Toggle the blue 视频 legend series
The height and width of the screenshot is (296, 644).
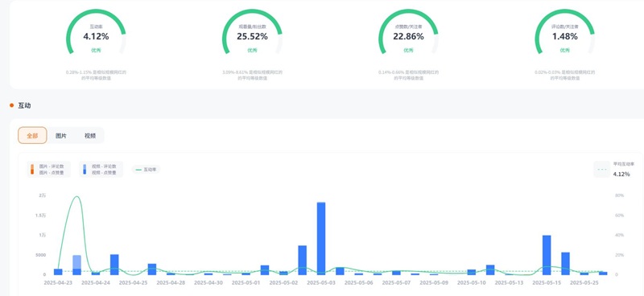(101, 170)
